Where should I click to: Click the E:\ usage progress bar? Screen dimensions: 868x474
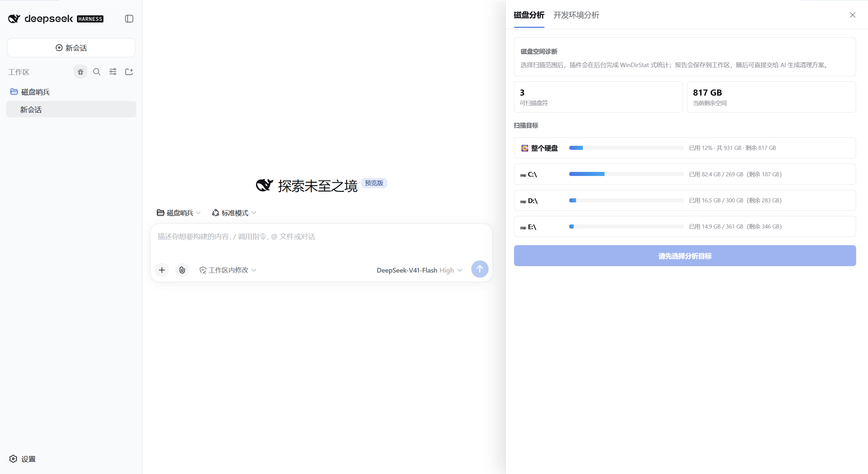(x=626, y=226)
